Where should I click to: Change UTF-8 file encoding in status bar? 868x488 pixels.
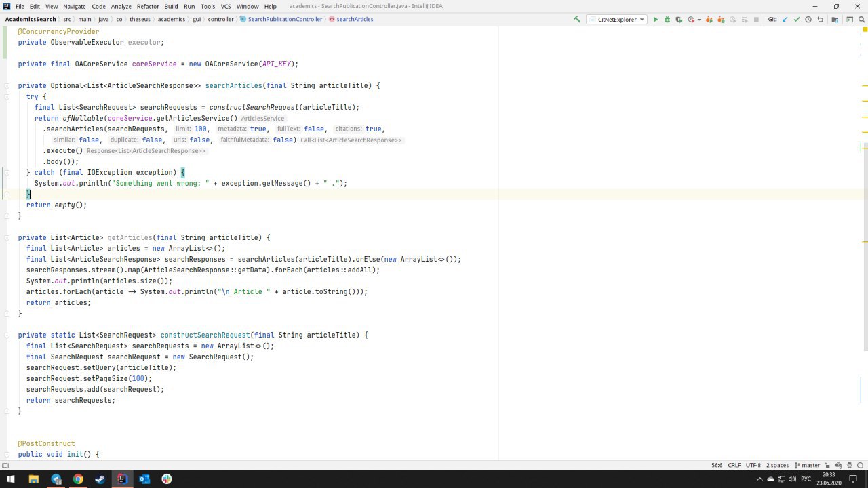[x=753, y=466]
